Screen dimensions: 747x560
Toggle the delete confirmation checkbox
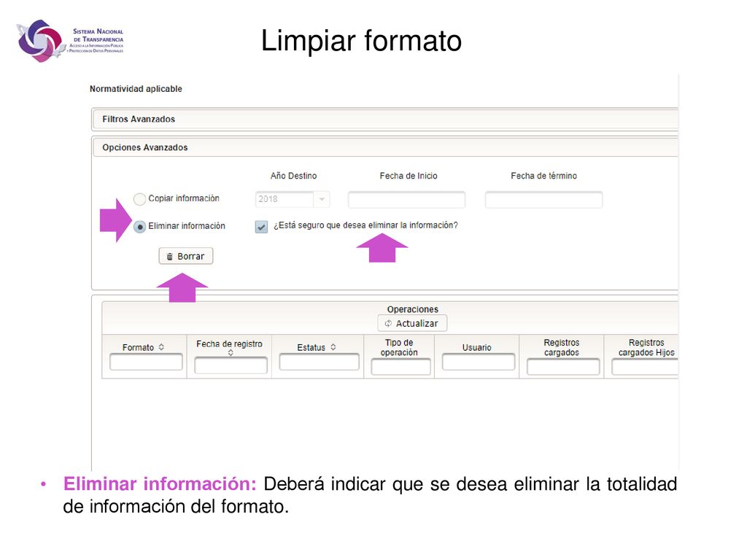[261, 227]
